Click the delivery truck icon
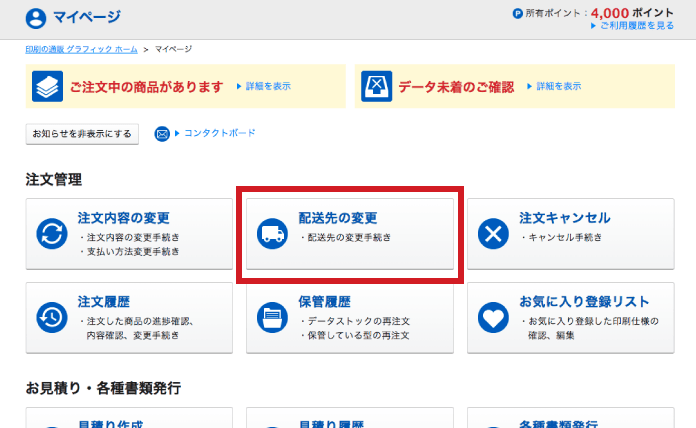The width and height of the screenshot is (696, 428). pos(272,233)
